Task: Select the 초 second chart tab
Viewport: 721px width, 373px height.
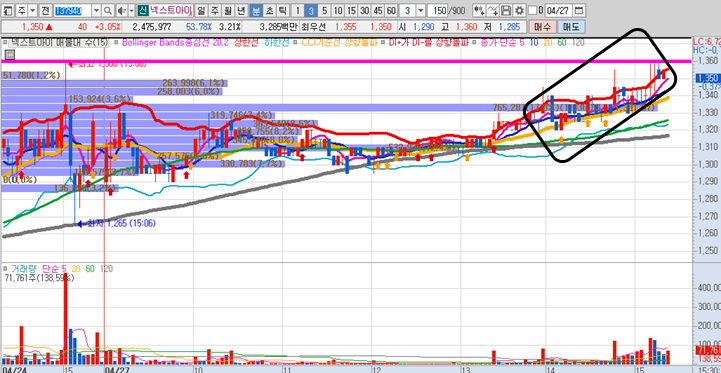Action: (x=269, y=10)
